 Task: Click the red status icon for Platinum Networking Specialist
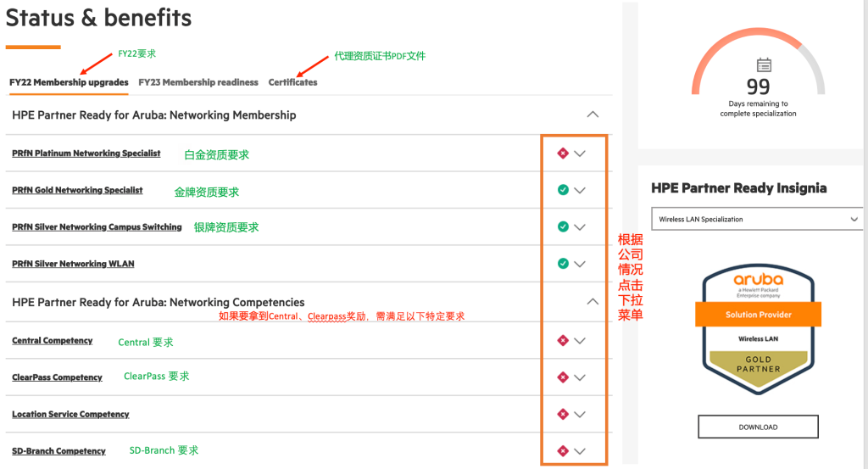click(x=563, y=154)
